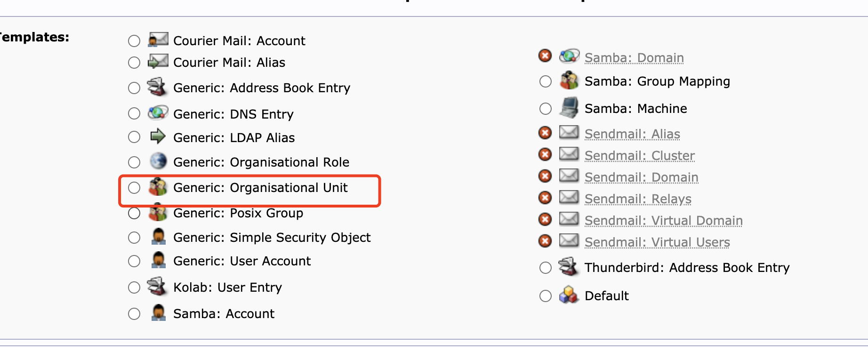Click the red disabled icon for Sendmail: Relays

pos(545,198)
